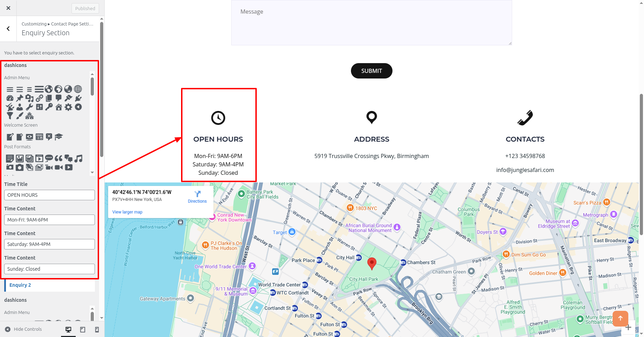Image resolution: width=644 pixels, height=337 pixels.
Task: Edit the Saturday: 9AM-4PM time content field
Action: 50,244
